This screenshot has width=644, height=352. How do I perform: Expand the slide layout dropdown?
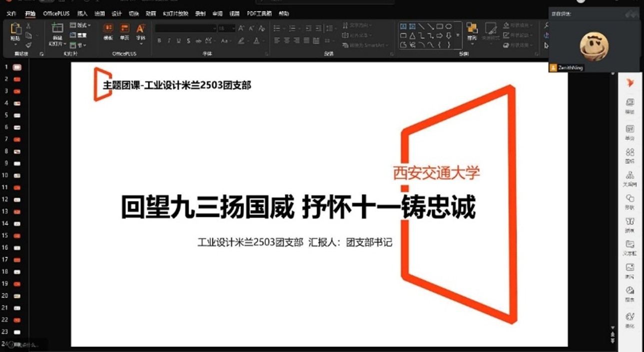coord(80,25)
